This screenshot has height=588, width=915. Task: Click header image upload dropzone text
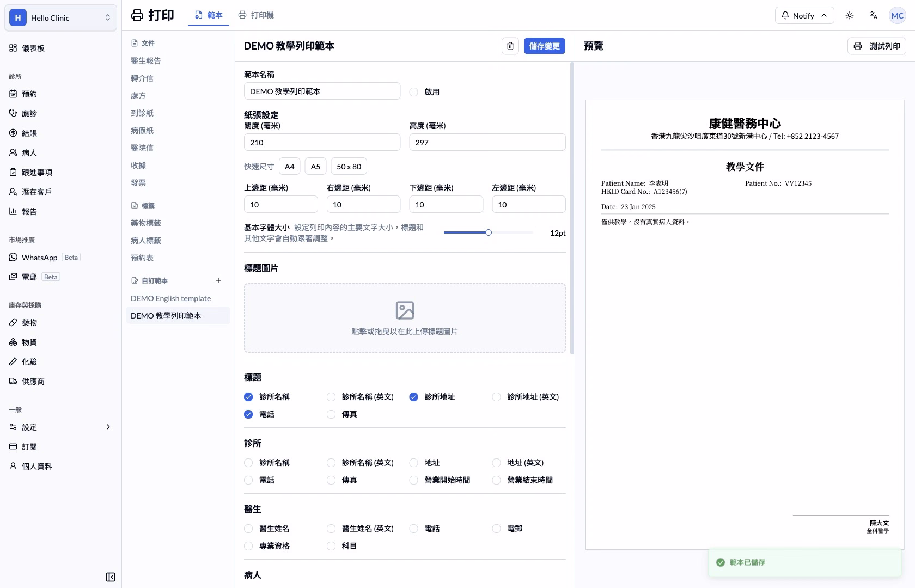pos(405,332)
